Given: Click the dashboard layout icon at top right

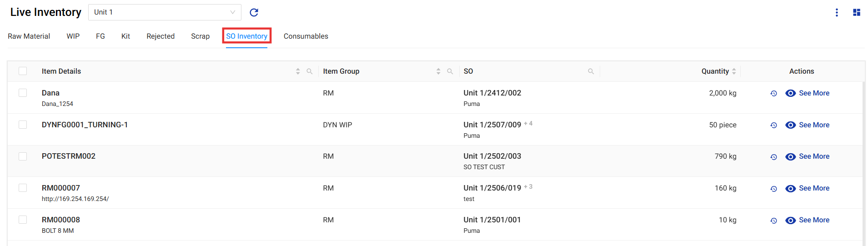Looking at the screenshot, I should 856,12.
